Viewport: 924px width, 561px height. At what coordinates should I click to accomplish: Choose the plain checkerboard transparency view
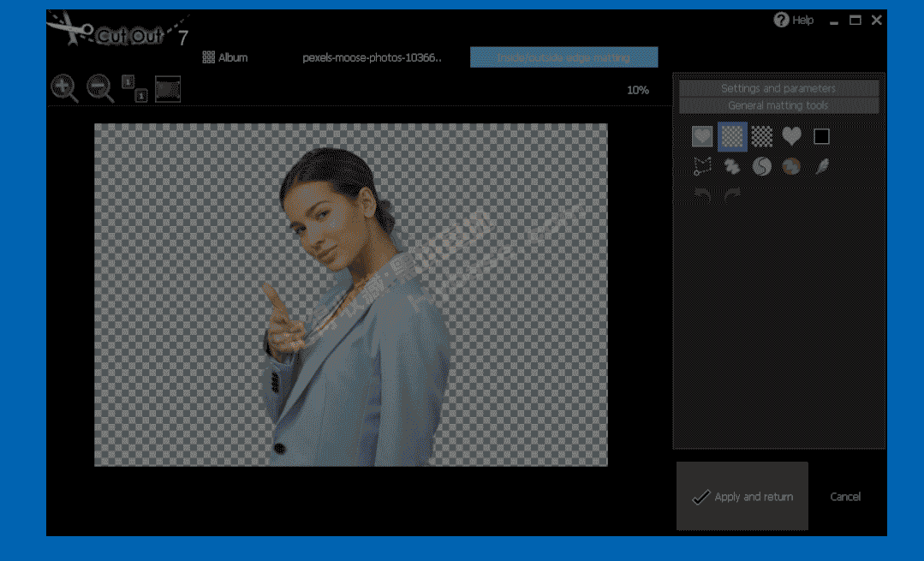click(762, 137)
